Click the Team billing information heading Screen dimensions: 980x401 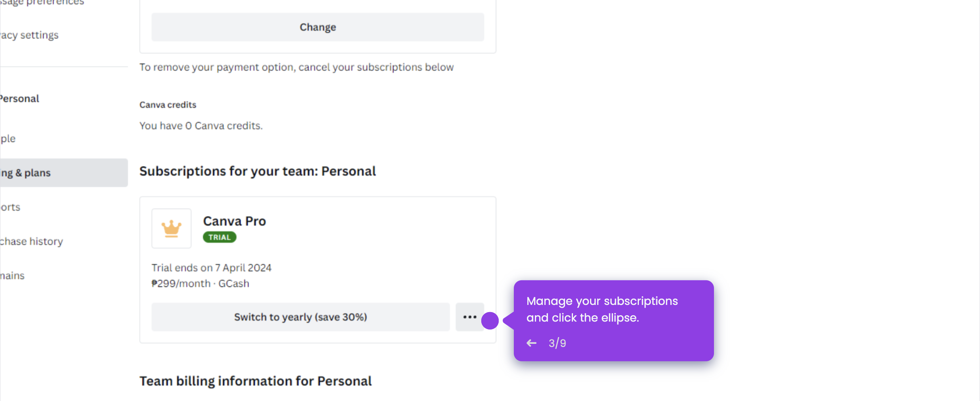coord(255,381)
